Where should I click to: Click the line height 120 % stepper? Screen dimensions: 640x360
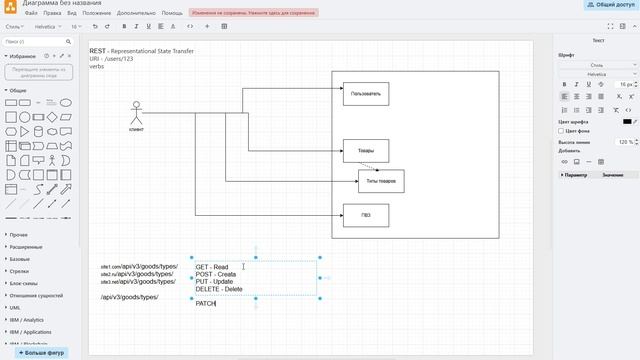point(636,142)
